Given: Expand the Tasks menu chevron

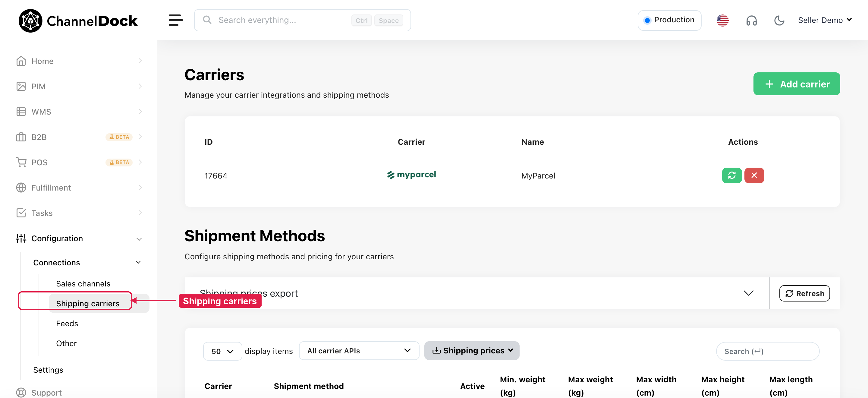Looking at the screenshot, I should (140, 213).
